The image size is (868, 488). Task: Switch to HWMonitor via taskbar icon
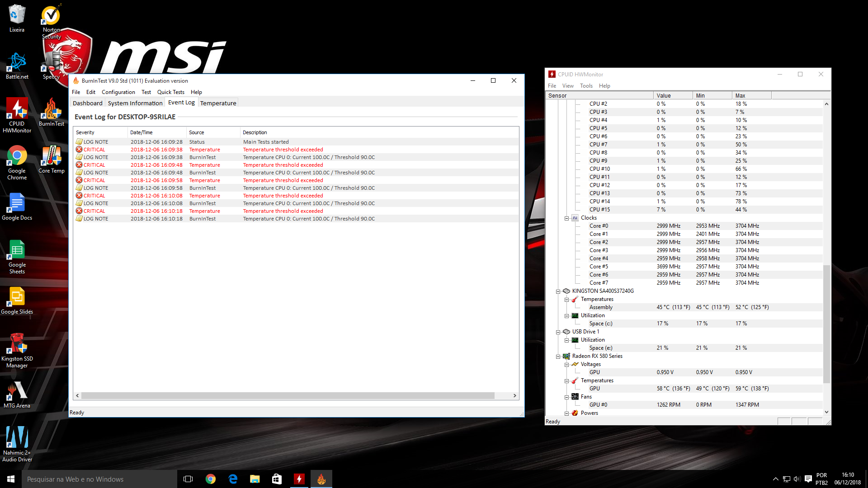(299, 479)
